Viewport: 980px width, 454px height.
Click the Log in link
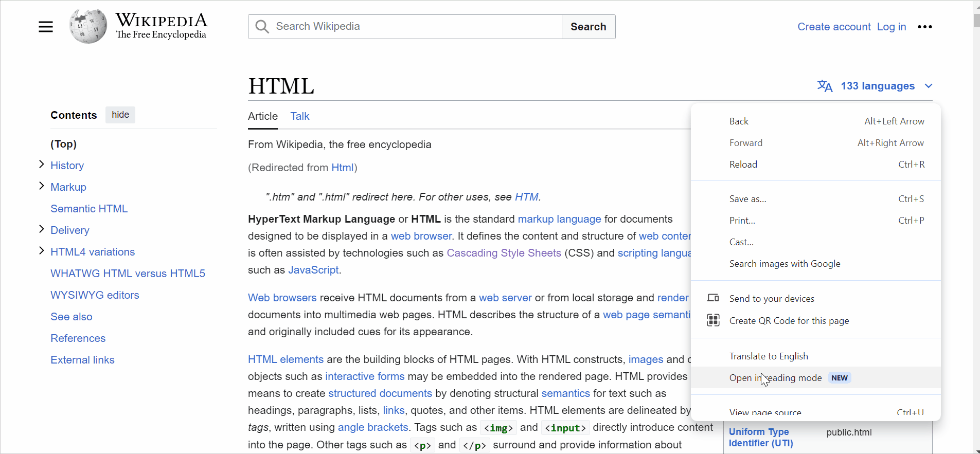pos(892,27)
